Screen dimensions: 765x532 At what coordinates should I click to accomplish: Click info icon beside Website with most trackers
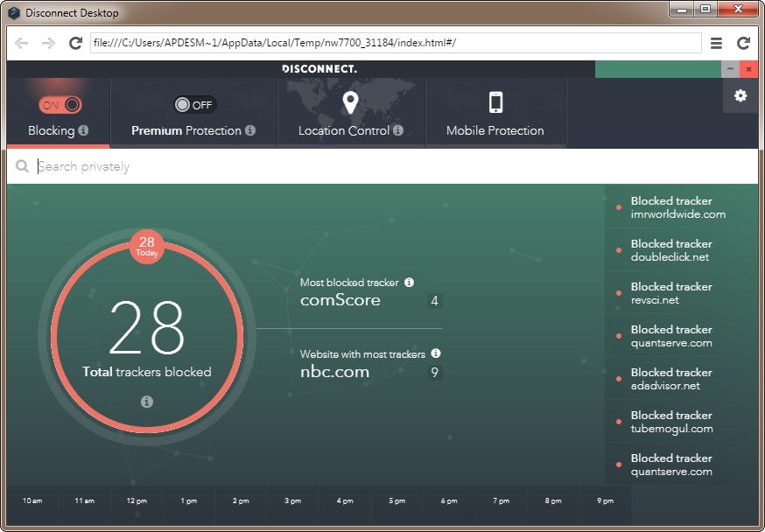point(436,353)
